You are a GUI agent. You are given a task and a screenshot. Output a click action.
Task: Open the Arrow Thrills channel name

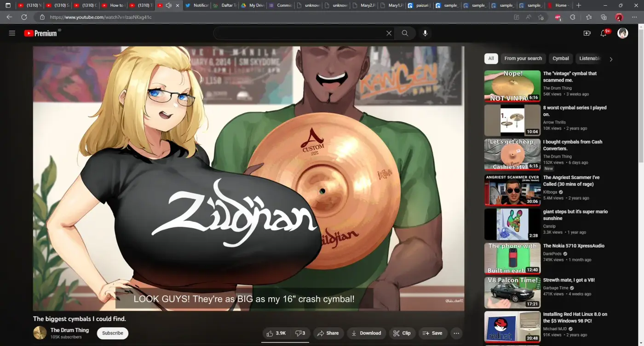tap(554, 122)
